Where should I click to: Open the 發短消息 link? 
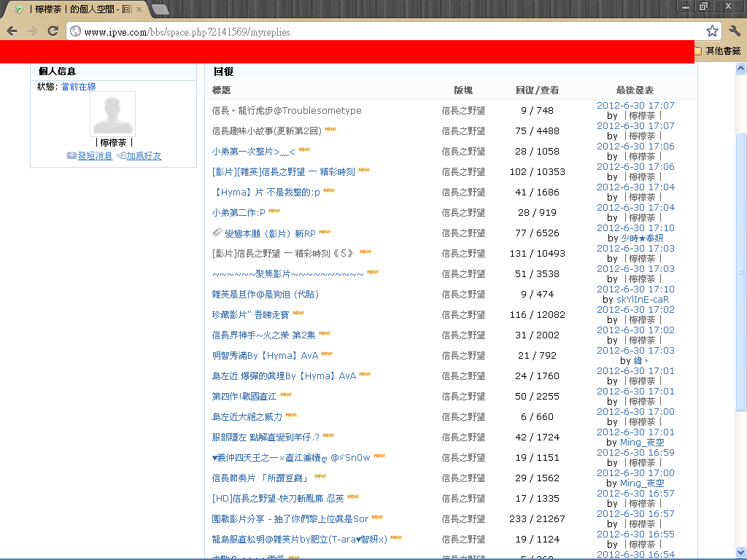click(96, 156)
